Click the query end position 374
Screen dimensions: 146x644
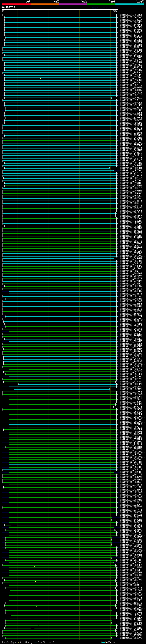(x=115, y=11)
